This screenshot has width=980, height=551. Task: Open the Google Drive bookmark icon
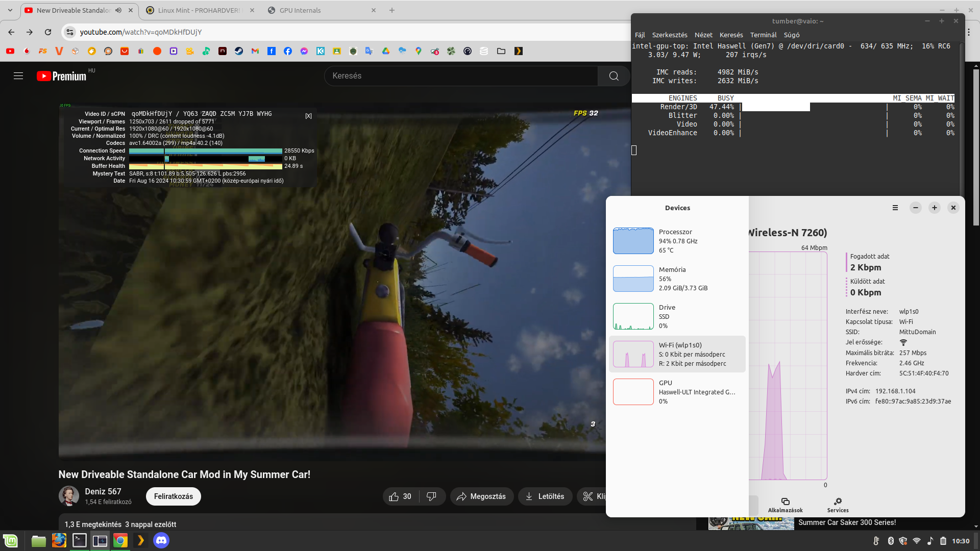(x=386, y=51)
